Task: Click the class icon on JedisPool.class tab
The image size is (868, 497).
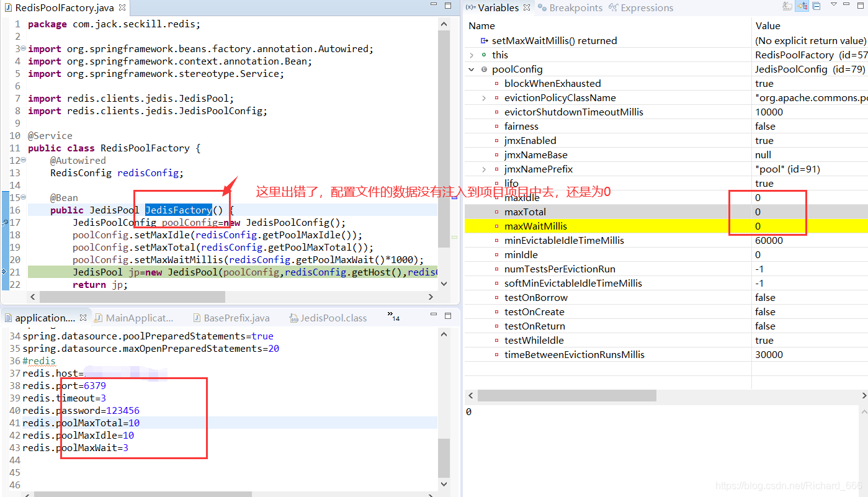Action: (x=293, y=317)
